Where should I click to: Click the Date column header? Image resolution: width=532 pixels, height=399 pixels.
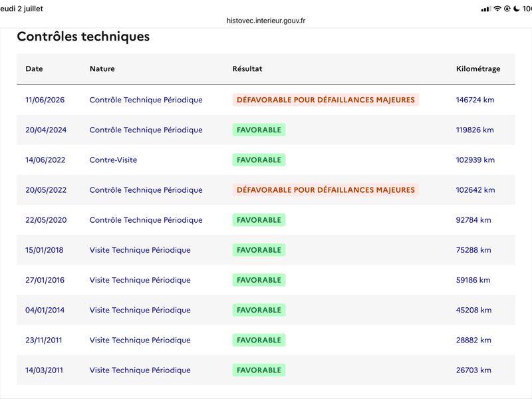click(34, 69)
